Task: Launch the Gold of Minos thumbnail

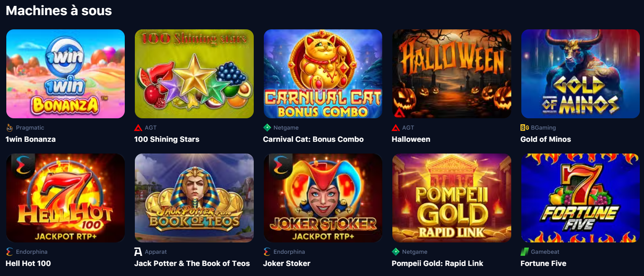Action: click(580, 74)
